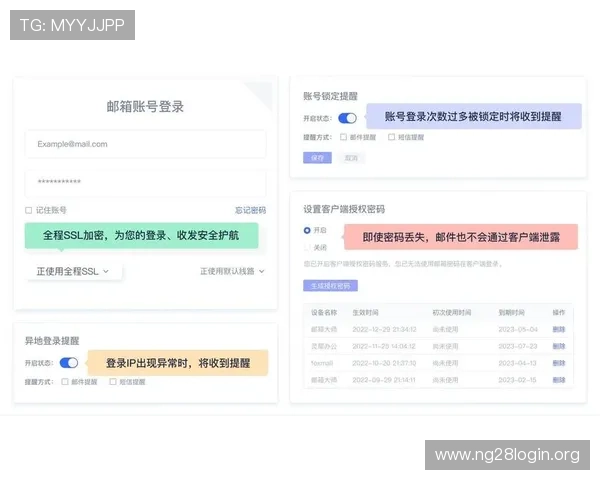This screenshot has height=480, width=600.
Task: Click the 灵犀办公 device name cell
Action: [324, 346]
